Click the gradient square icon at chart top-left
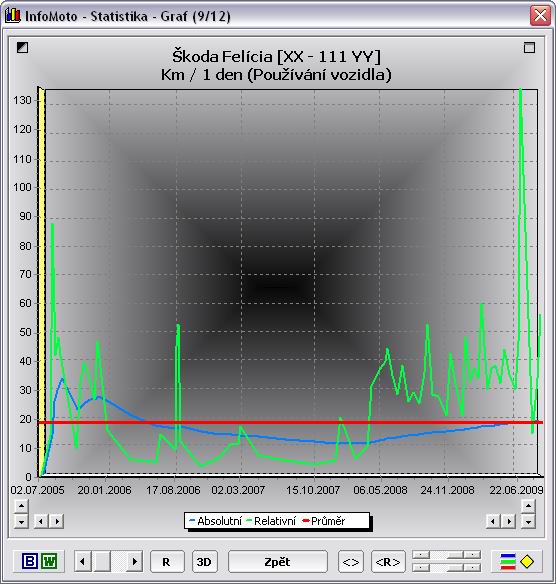 pos(22,47)
